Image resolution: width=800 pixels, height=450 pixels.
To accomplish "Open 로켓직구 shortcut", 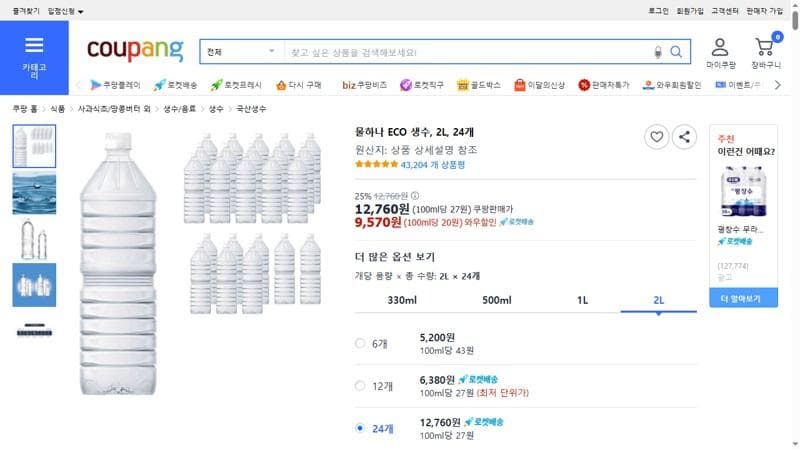I will [421, 85].
